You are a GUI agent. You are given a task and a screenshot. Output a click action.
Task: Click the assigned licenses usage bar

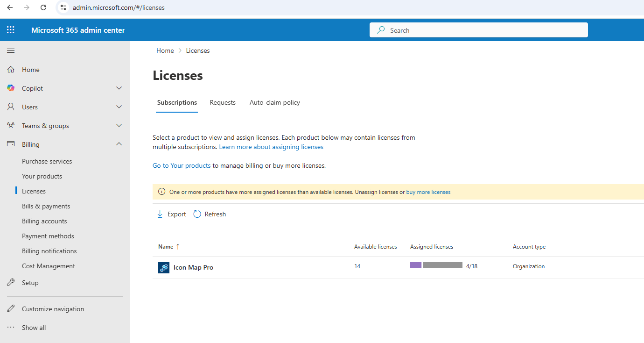pos(436,265)
